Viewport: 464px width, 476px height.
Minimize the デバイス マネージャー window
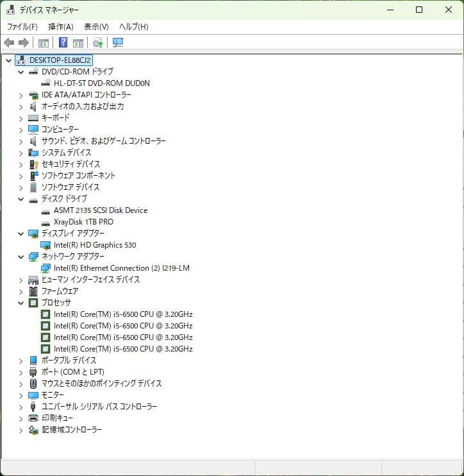point(390,10)
